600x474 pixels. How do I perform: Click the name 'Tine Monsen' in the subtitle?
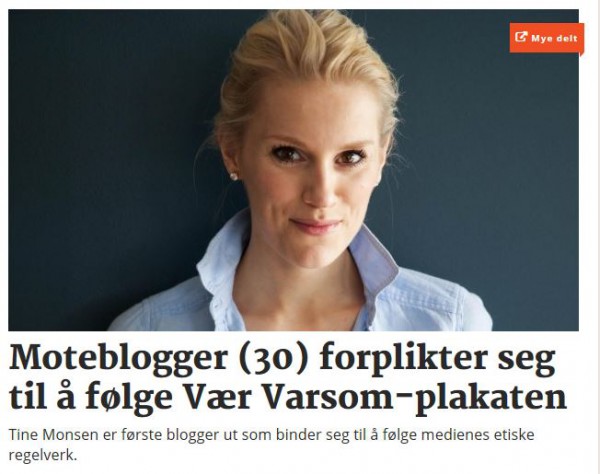pyautogui.click(x=53, y=435)
